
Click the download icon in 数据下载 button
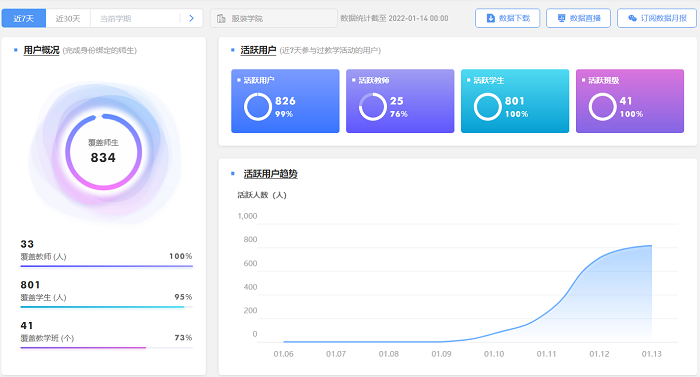[x=491, y=18]
